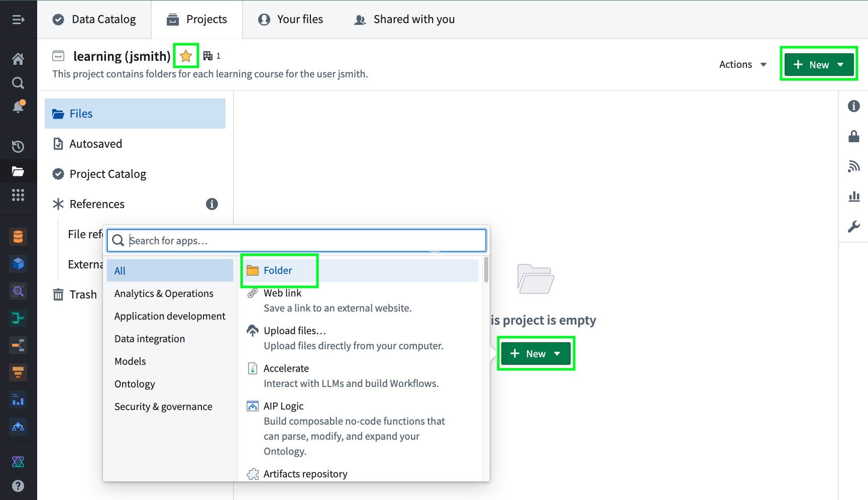This screenshot has width=868, height=500.
Task: Select the orange datasets icon in left dock
Action: 18,236
